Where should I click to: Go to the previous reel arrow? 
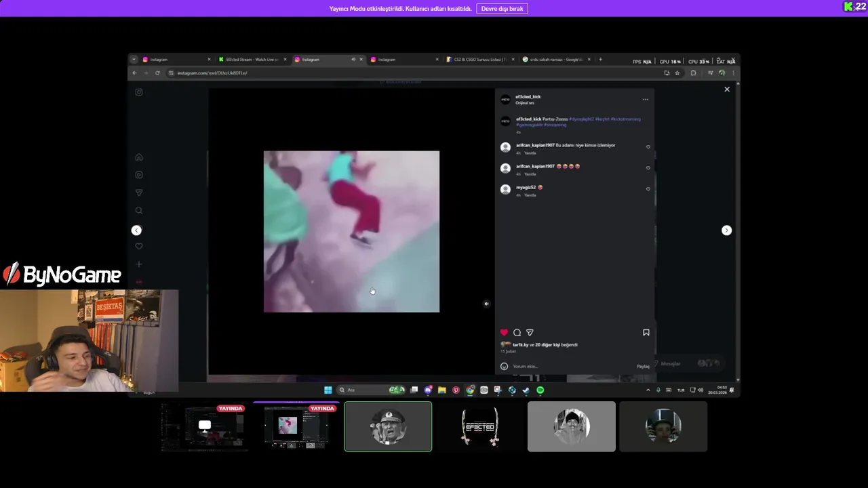136,230
